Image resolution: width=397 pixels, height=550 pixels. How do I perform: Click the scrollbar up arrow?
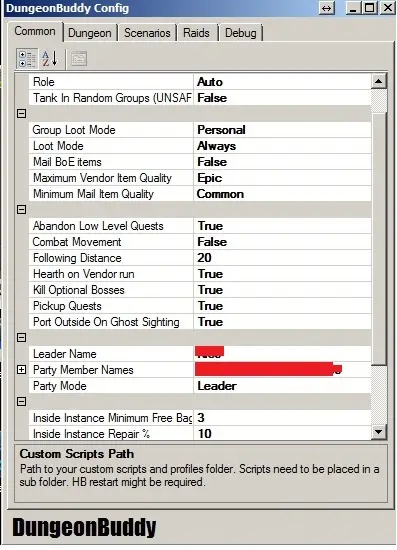378,81
